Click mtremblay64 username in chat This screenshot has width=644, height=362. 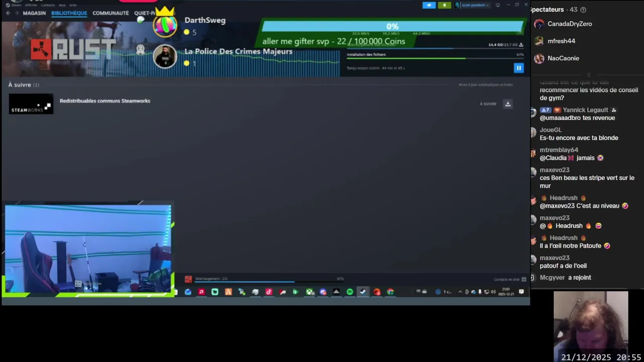click(559, 150)
